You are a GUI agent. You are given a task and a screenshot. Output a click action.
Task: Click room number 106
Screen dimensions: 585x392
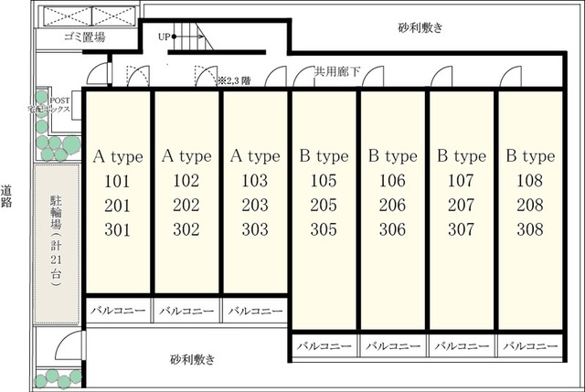click(x=392, y=181)
